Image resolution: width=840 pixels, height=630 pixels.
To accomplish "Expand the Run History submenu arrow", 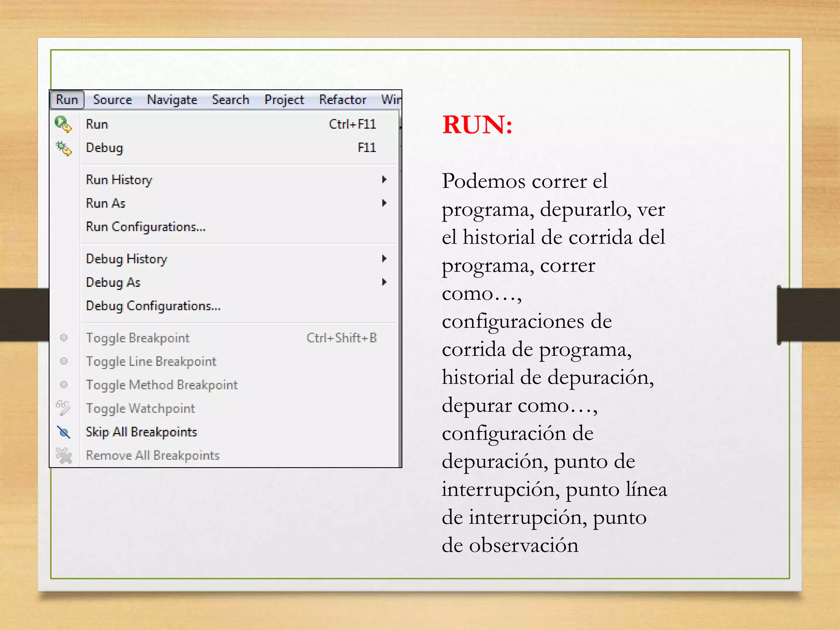I will point(384,179).
